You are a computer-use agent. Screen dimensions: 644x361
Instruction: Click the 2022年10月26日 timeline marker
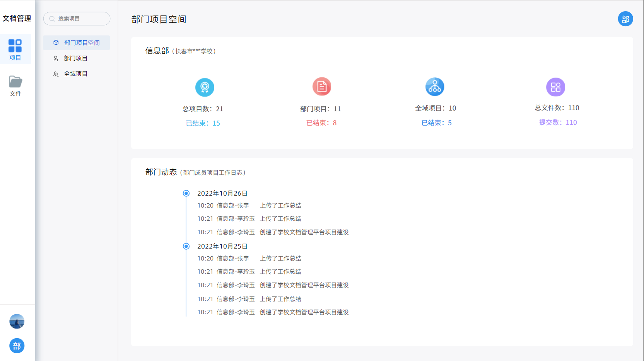click(186, 193)
